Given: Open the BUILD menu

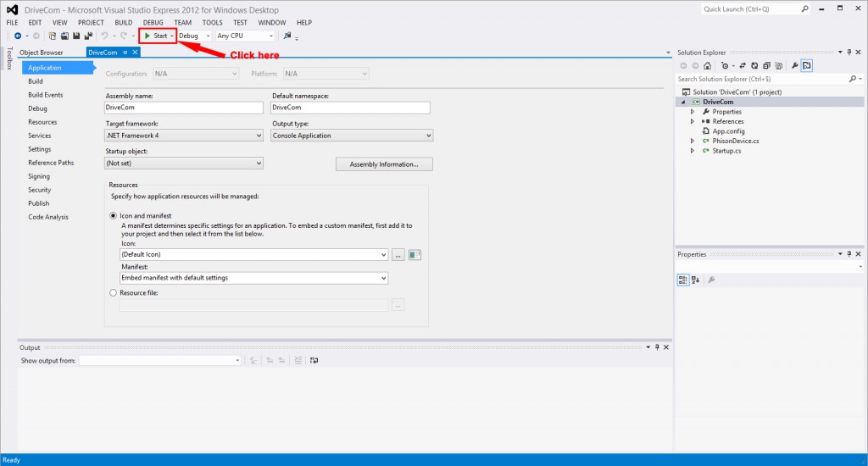Looking at the screenshot, I should pos(124,23).
